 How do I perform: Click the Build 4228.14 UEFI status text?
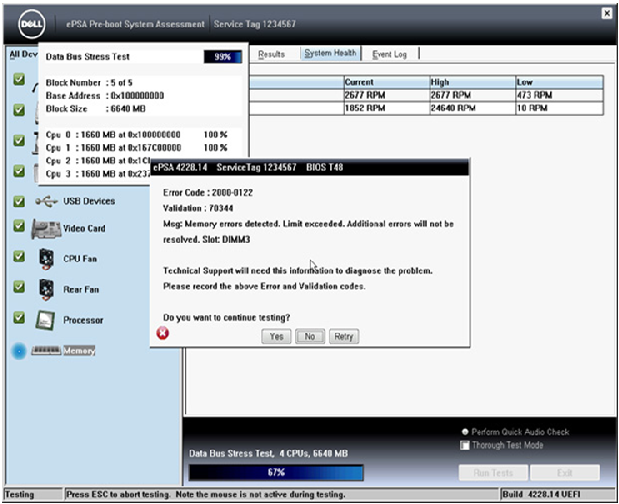click(541, 494)
